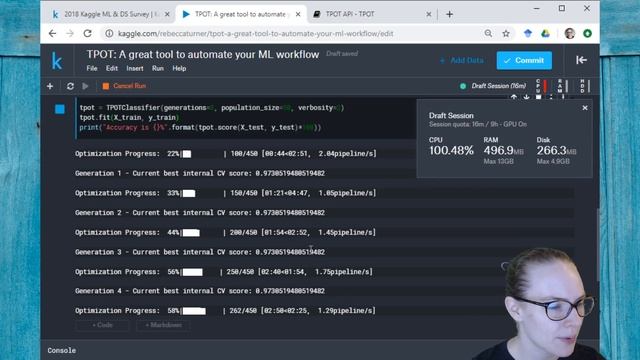Move cell down arrow icon
The image size is (640, 360).
click(x=527, y=98)
